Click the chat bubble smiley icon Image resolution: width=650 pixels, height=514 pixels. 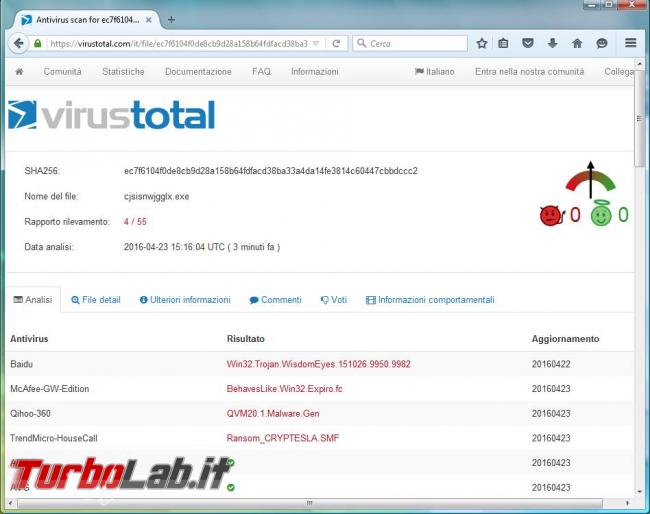(x=601, y=43)
